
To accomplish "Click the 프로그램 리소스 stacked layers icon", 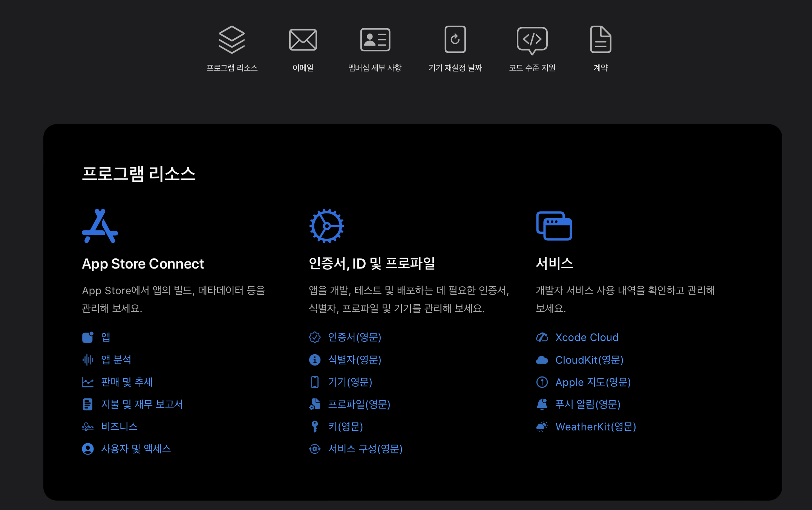I will 232,40.
